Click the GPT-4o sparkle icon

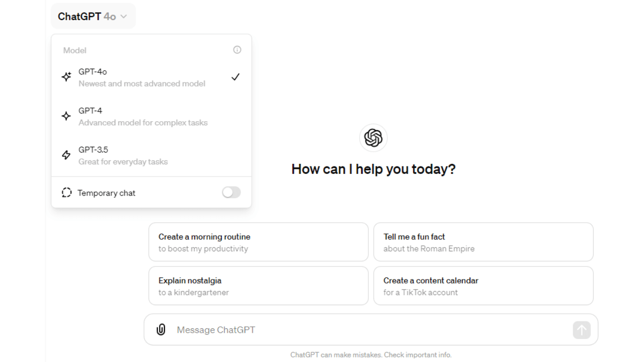(x=66, y=77)
